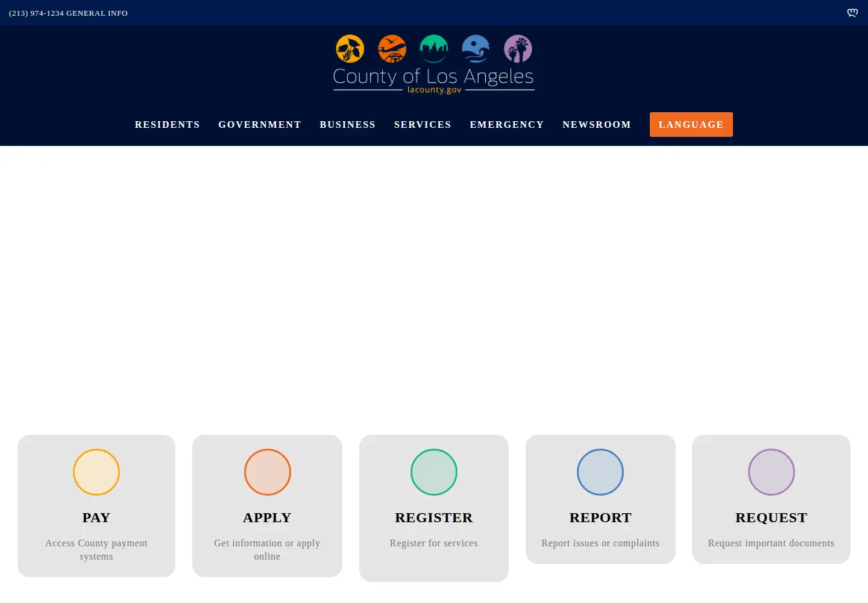Viewport: 868px width, 603px height.
Task: Click "Report issues or complaints" text
Action: pos(600,543)
